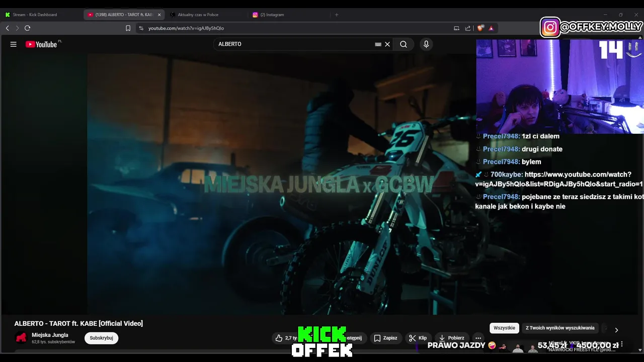Show more filter chips with right chevron
Screen dimensions: 644x362
[x=616, y=330]
